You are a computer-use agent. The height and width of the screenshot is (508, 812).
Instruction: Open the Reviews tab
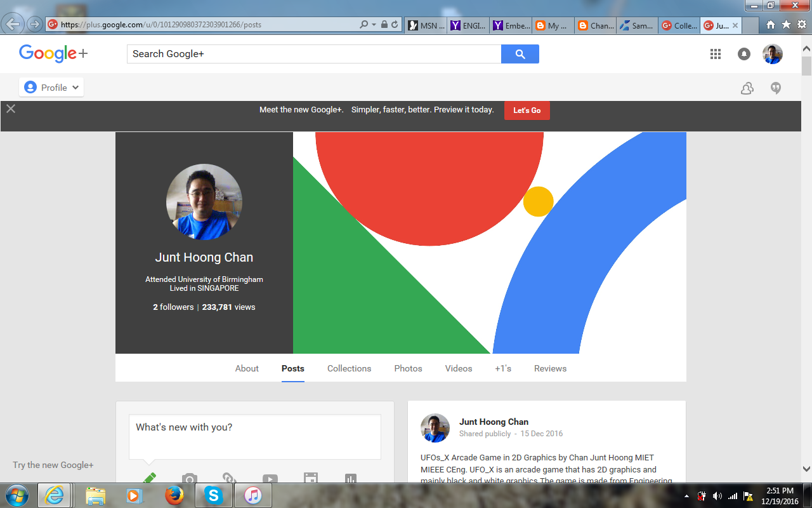pyautogui.click(x=551, y=368)
